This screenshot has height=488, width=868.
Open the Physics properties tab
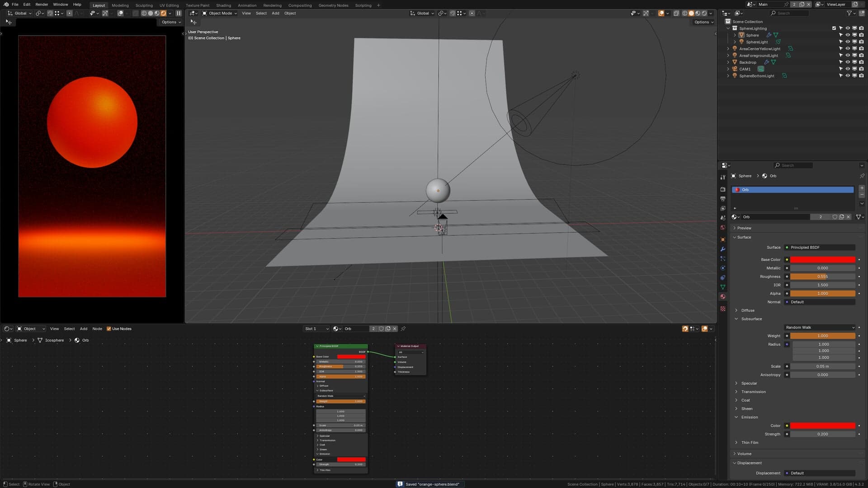point(723,268)
